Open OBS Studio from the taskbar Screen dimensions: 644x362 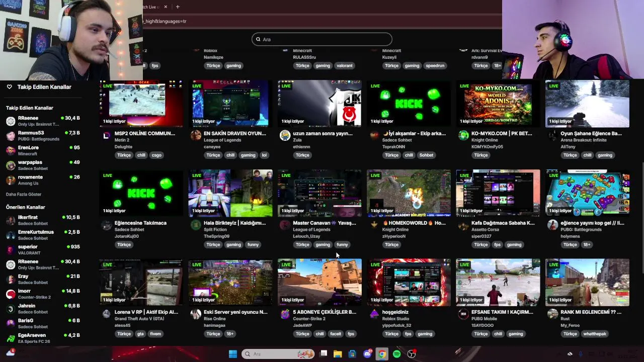point(412,354)
